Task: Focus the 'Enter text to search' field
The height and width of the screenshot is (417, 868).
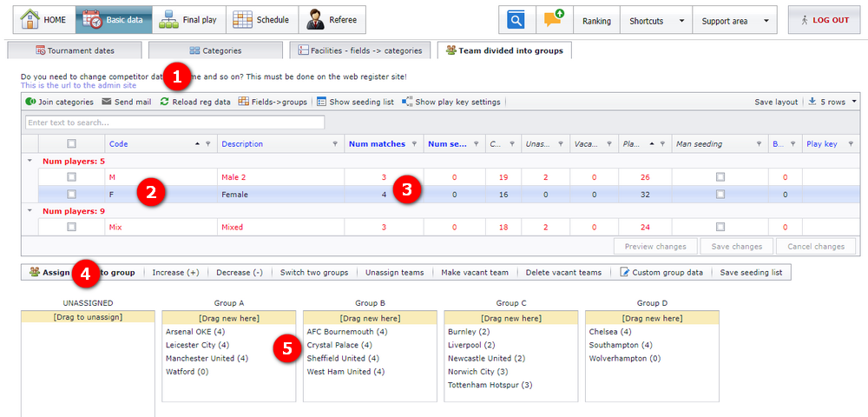Action: click(x=175, y=122)
